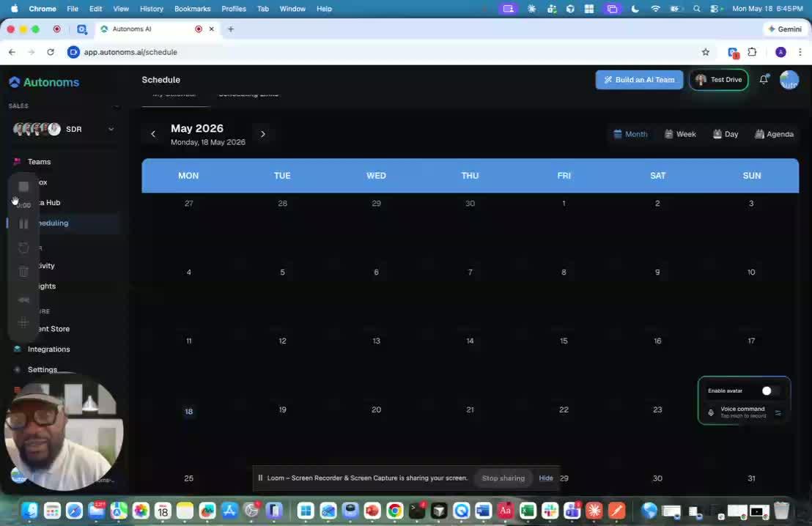This screenshot has width=812, height=526.
Task: Click calendar day 13
Action: tap(376, 341)
